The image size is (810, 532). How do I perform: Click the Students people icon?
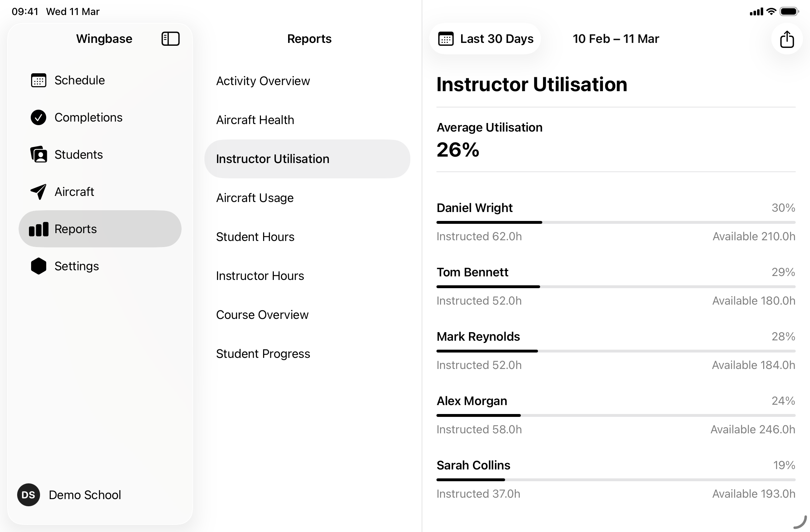pos(39,154)
